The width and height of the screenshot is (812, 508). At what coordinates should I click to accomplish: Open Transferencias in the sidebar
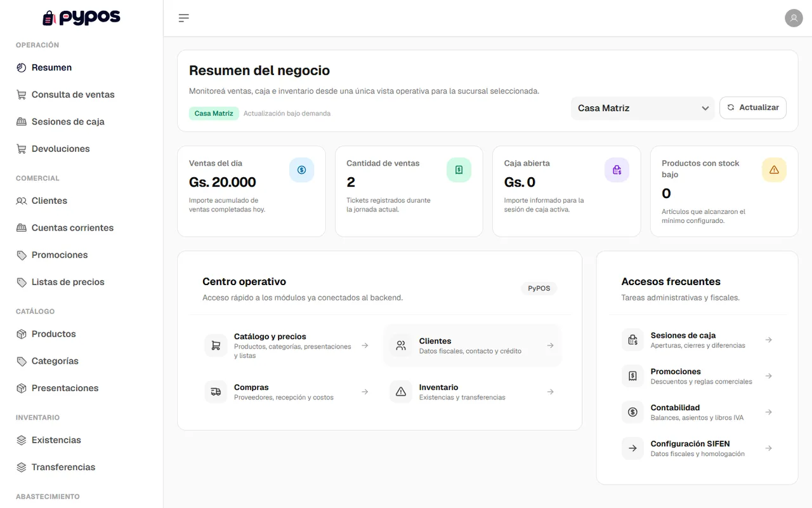(81, 467)
